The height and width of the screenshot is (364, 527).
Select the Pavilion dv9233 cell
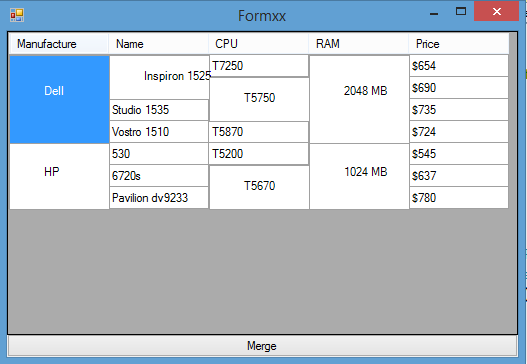[159, 198]
